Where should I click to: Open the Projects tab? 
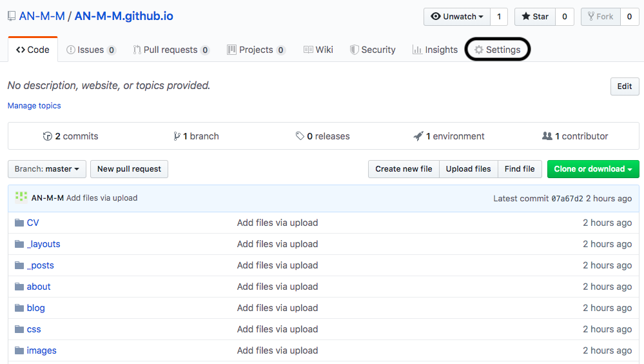point(257,50)
